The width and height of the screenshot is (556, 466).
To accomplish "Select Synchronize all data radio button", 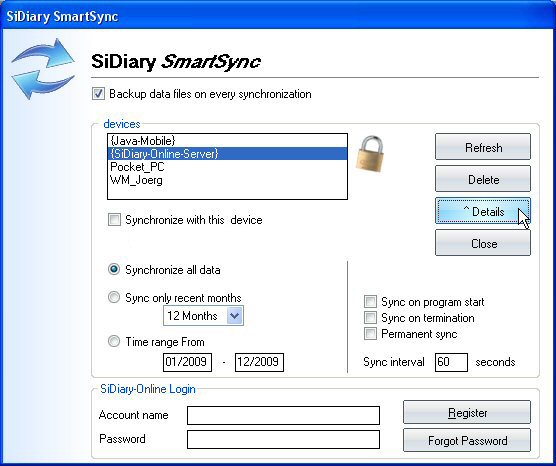I will tap(114, 269).
